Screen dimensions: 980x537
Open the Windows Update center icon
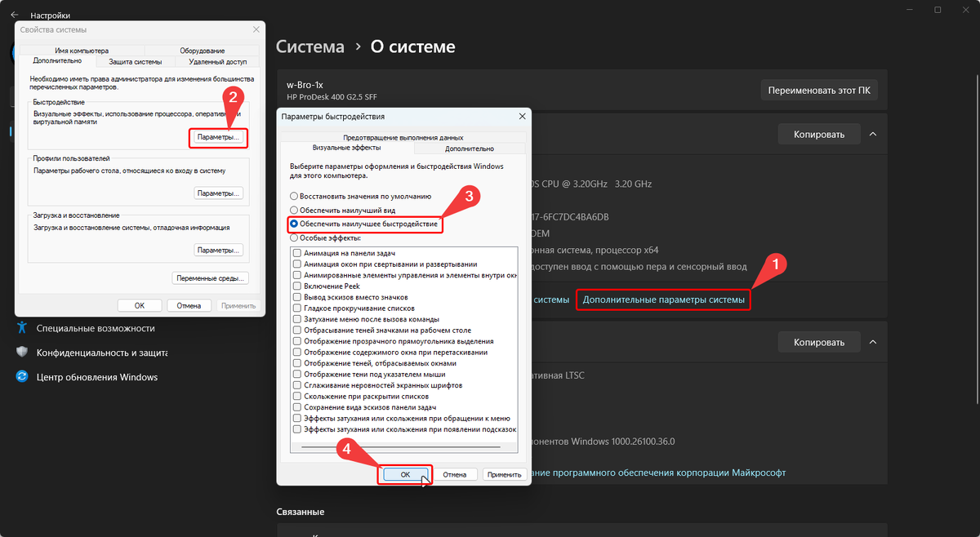coord(22,377)
